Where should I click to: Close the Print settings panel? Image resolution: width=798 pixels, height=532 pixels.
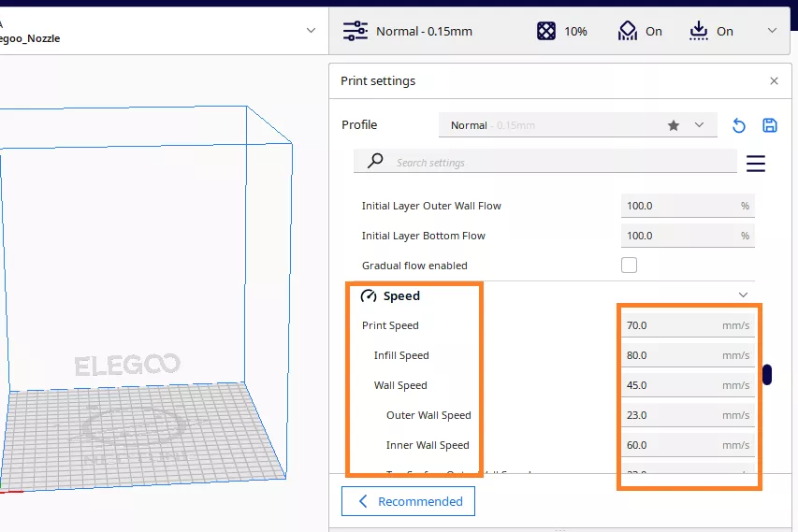774,81
